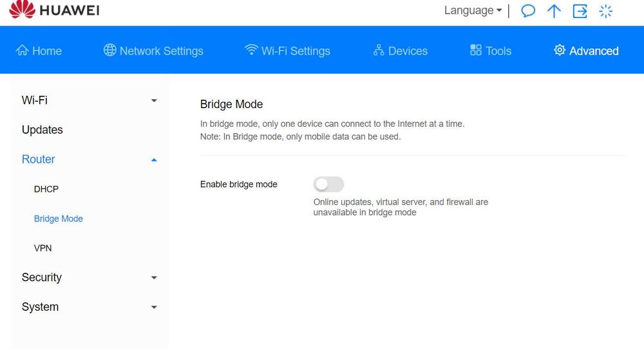Click the Devices hierarchy icon
Screen dimensions: 644x350
click(x=379, y=50)
